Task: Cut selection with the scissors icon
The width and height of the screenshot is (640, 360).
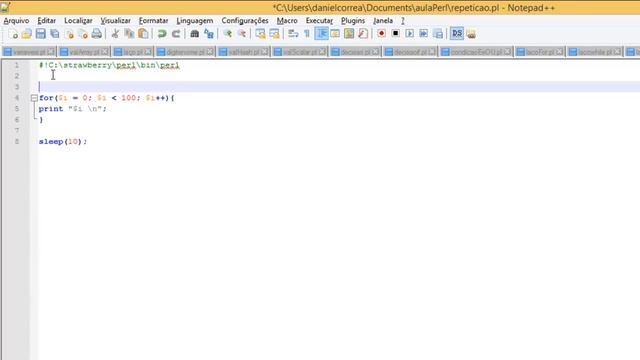Action: pos(116,34)
